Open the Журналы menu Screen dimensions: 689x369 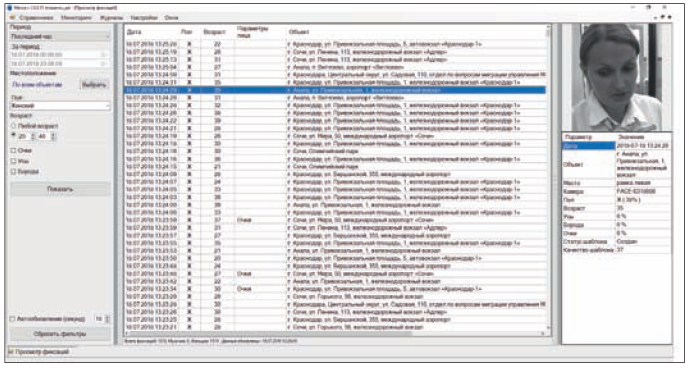pos(111,18)
